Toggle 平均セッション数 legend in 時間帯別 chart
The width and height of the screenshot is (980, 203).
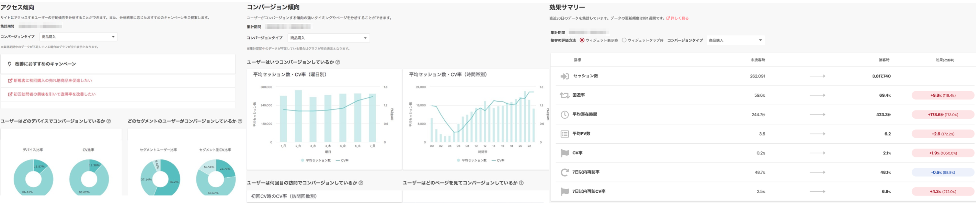click(472, 160)
